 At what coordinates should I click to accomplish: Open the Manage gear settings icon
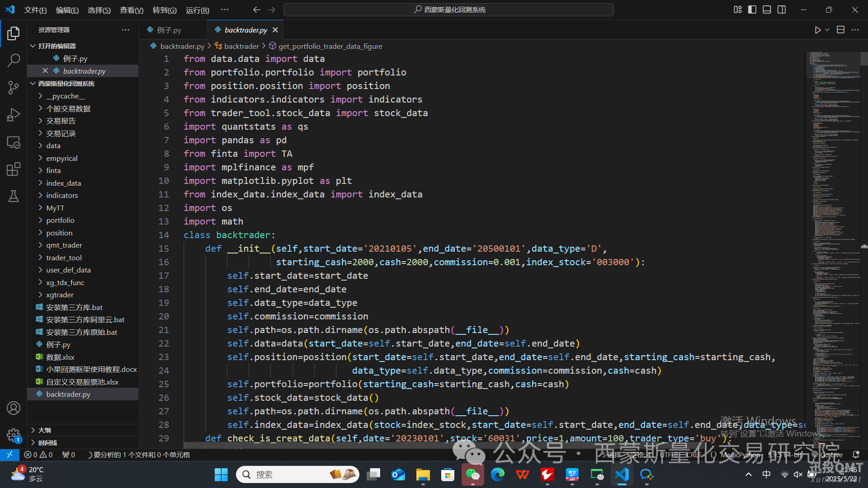click(x=14, y=435)
